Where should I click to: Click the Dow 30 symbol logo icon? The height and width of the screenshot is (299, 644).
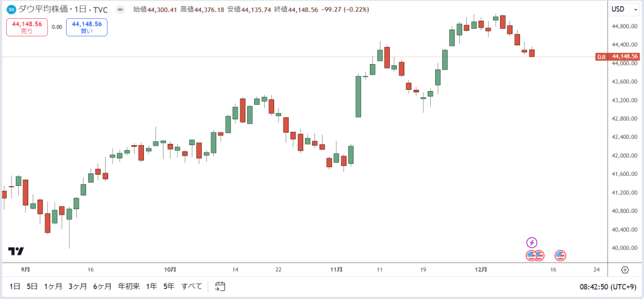click(12, 9)
